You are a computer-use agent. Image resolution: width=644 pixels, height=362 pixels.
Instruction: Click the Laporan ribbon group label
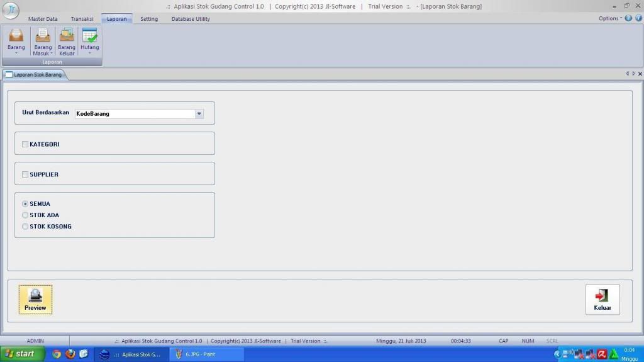pyautogui.click(x=52, y=62)
